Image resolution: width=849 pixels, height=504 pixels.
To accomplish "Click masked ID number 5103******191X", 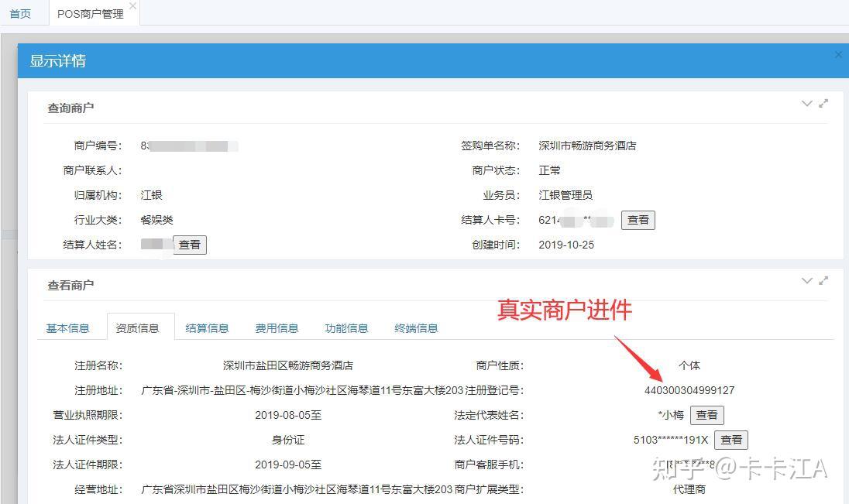I will point(671,440).
